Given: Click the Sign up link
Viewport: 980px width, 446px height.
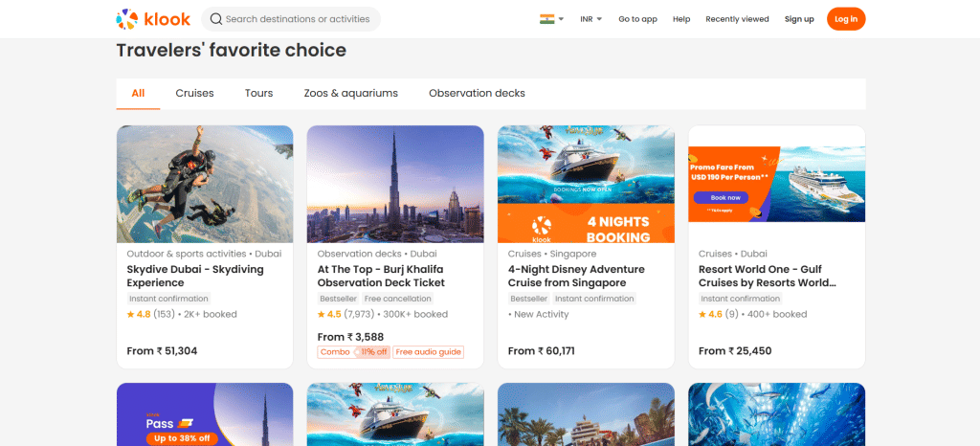Looking at the screenshot, I should click(799, 19).
